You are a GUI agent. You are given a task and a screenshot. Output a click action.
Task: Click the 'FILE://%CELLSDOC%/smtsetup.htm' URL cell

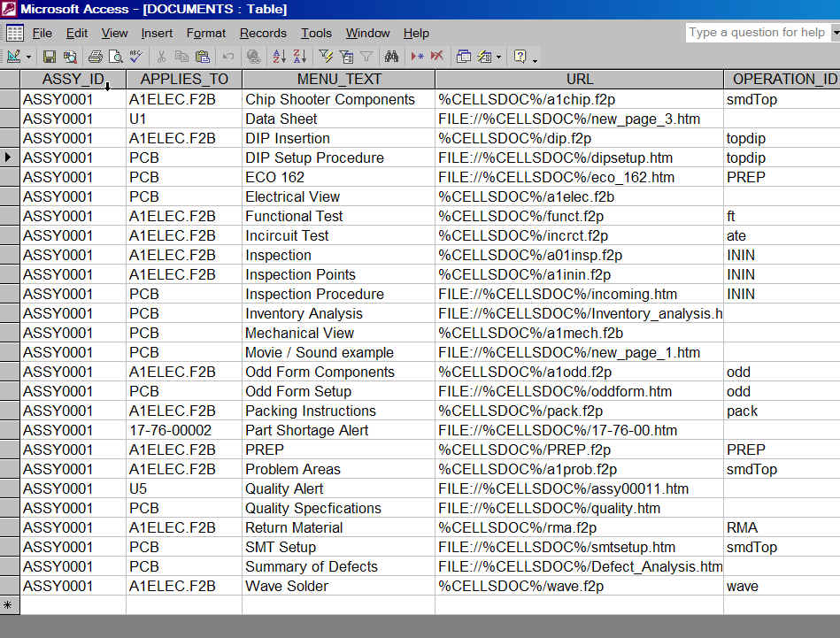click(579, 547)
